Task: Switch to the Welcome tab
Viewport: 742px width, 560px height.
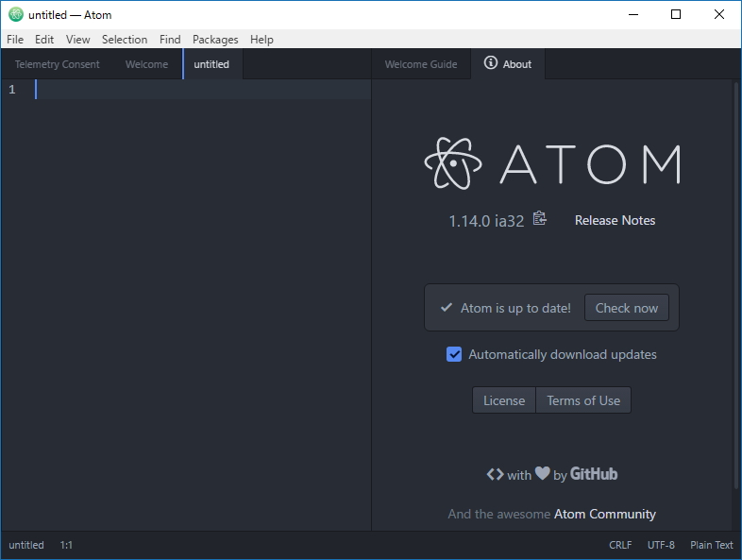Action: coord(146,64)
